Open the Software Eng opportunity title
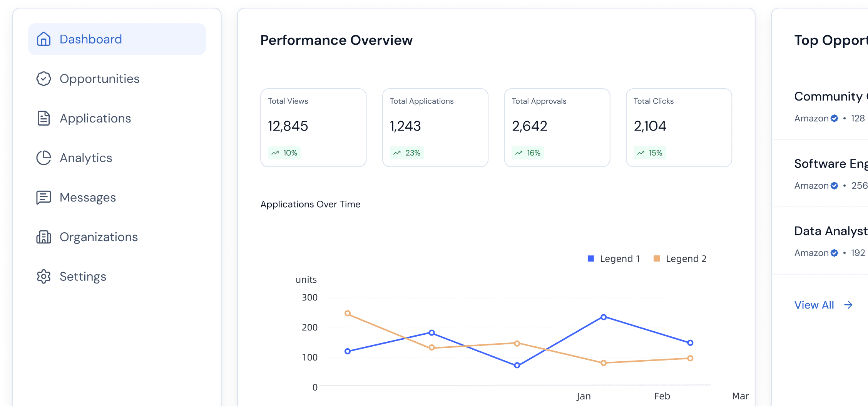This screenshot has width=868, height=406. tap(831, 164)
